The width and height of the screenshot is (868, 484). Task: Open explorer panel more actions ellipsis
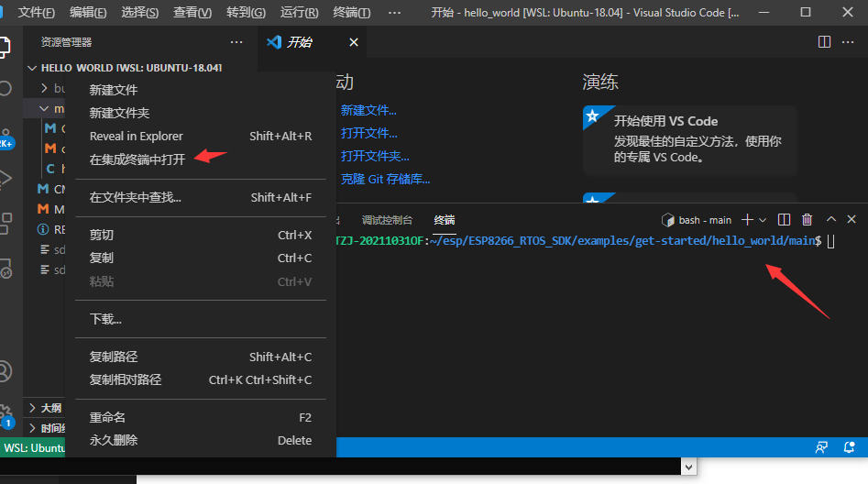(236, 42)
